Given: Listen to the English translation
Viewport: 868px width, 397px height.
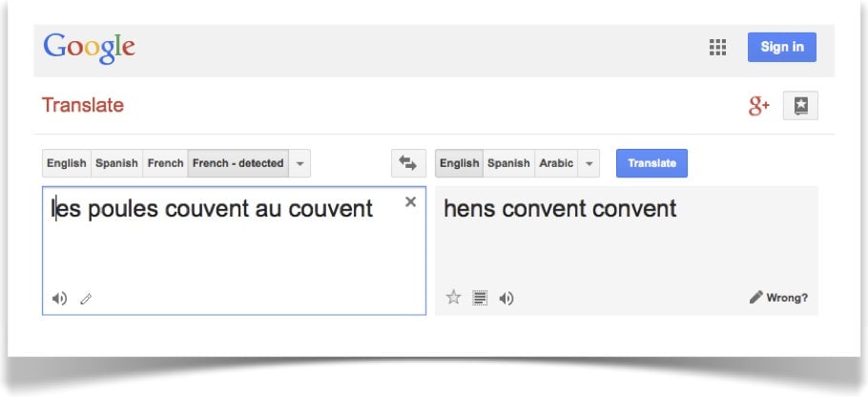Looking at the screenshot, I should tap(506, 299).
